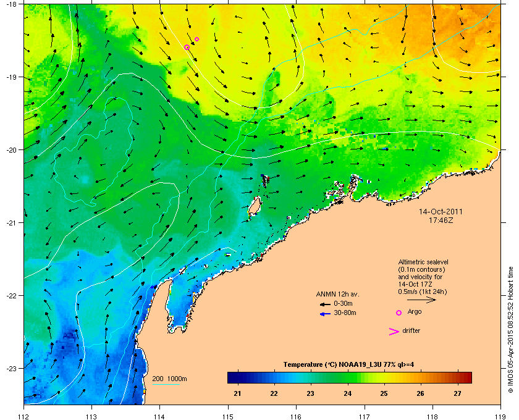Image resolution: width=519 pixels, height=420 pixels.
Task: Click the magenta drifter marker in the legend
Action: (x=394, y=332)
